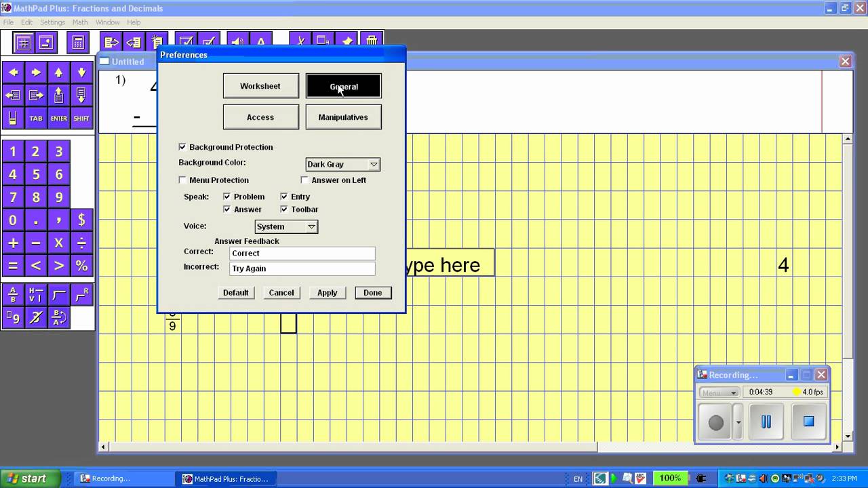Viewport: 868px width, 488px height.
Task: Click the long division bracket button
Action: click(x=59, y=295)
